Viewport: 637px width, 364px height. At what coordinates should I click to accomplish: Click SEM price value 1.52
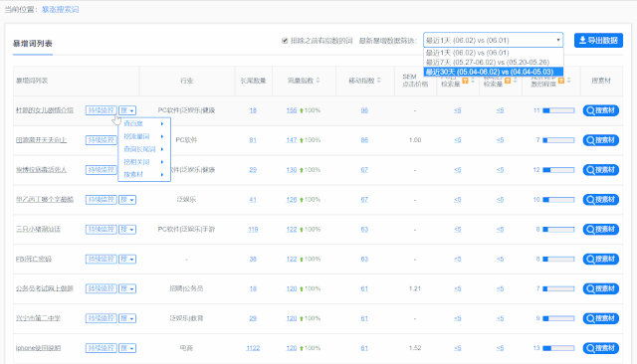tap(415, 348)
